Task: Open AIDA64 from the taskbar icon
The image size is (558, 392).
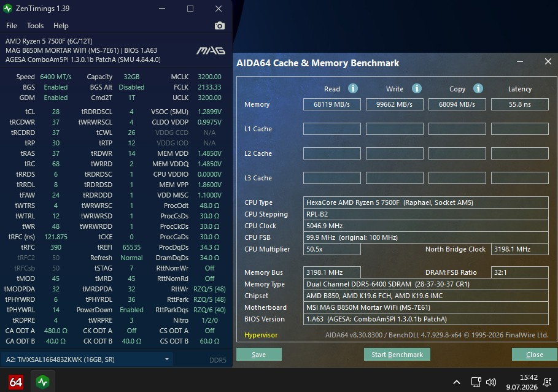Action: coord(16,382)
